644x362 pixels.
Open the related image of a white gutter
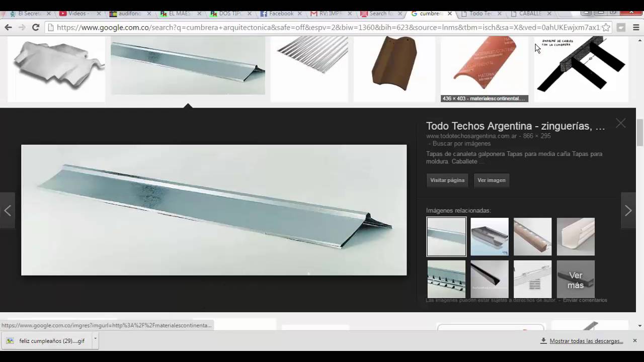[x=576, y=236]
